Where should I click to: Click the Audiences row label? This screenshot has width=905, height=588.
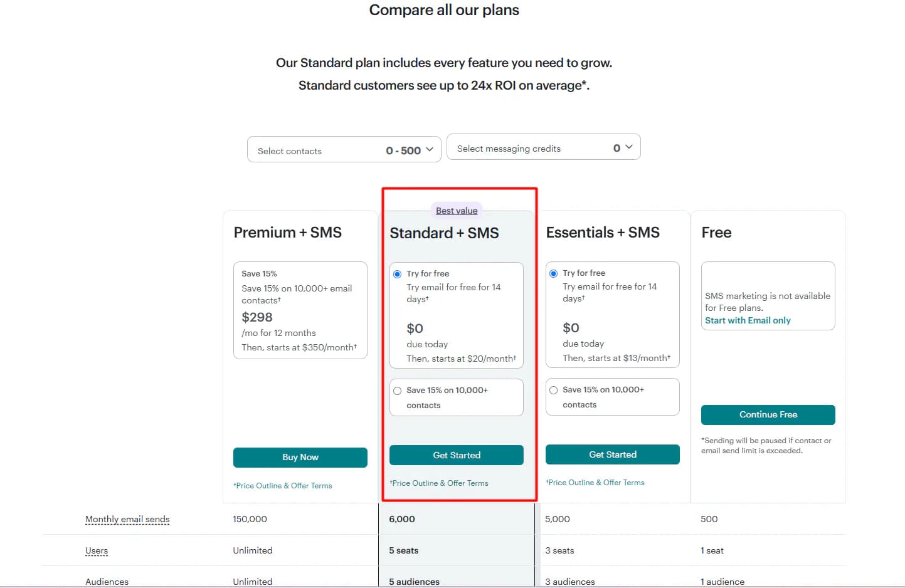click(107, 582)
